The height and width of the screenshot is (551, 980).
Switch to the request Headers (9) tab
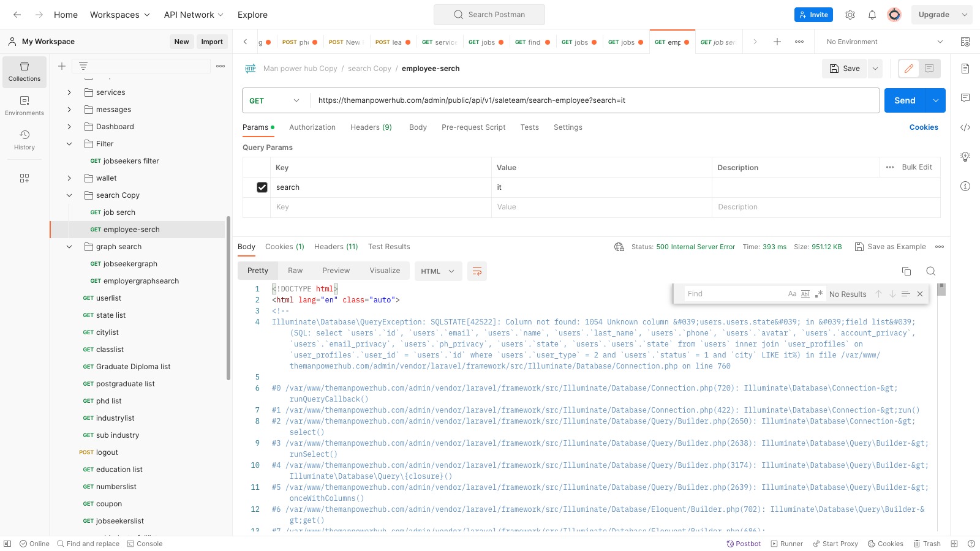tap(371, 127)
